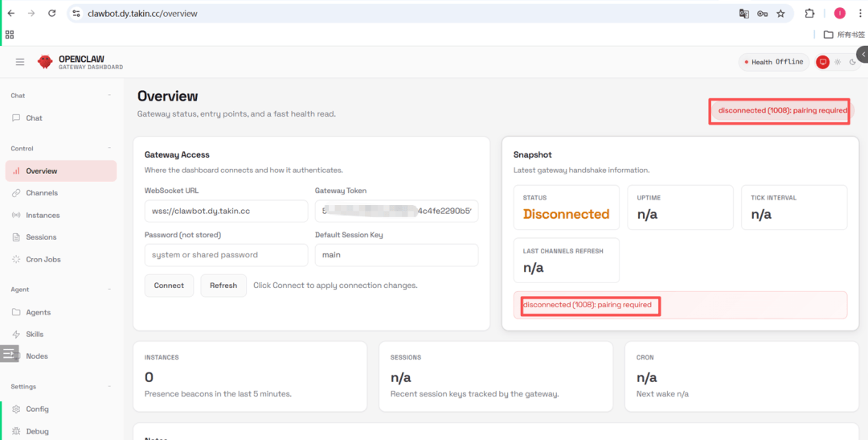Screen dimensions: 868x440
Task: Collapse the Control section in sidebar
Action: tap(109, 149)
